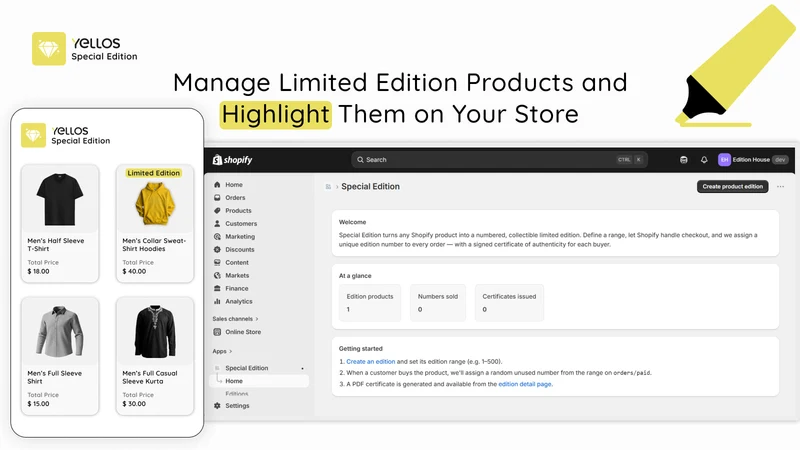Click Edition products stat card
800x450 pixels.
370,303
